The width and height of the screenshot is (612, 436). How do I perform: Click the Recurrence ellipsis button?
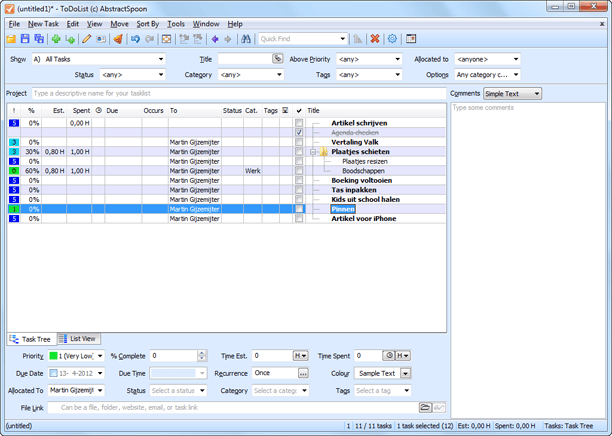coord(303,373)
